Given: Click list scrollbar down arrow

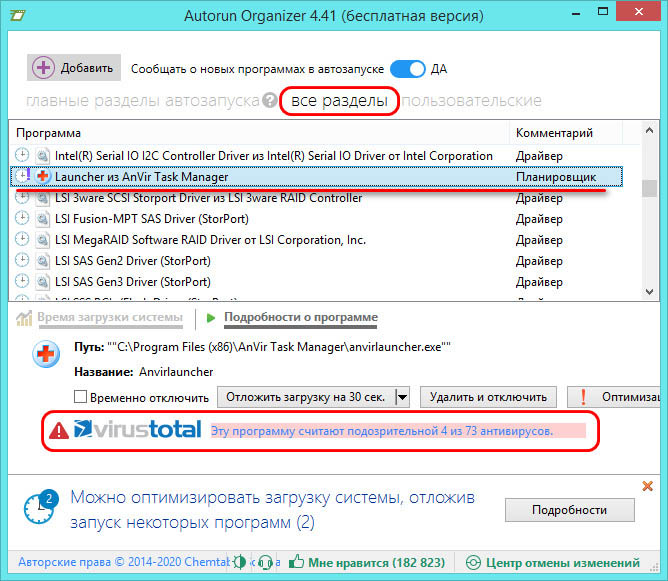Looking at the screenshot, I should pyautogui.click(x=649, y=292).
